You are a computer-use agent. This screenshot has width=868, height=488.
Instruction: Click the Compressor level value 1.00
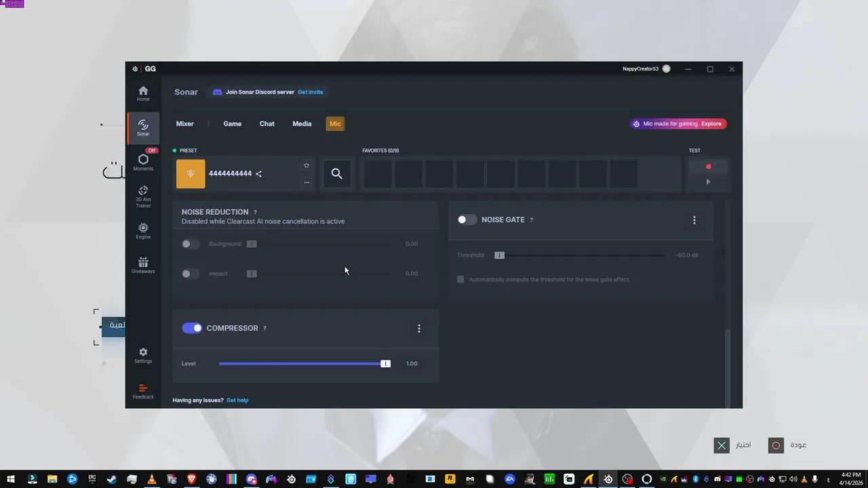click(x=412, y=364)
